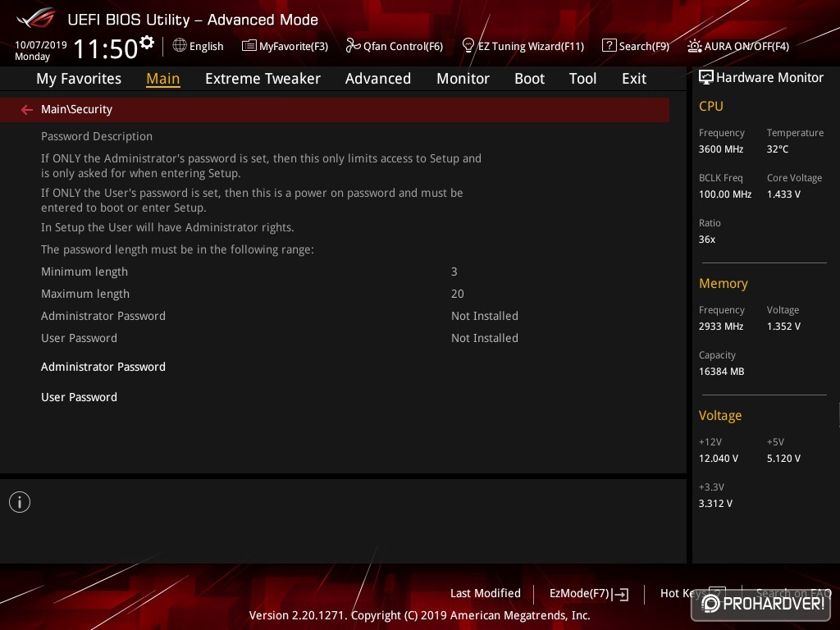The image size is (840, 630).
Task: Click Memory Capacity value 16384 MB
Action: (721, 372)
